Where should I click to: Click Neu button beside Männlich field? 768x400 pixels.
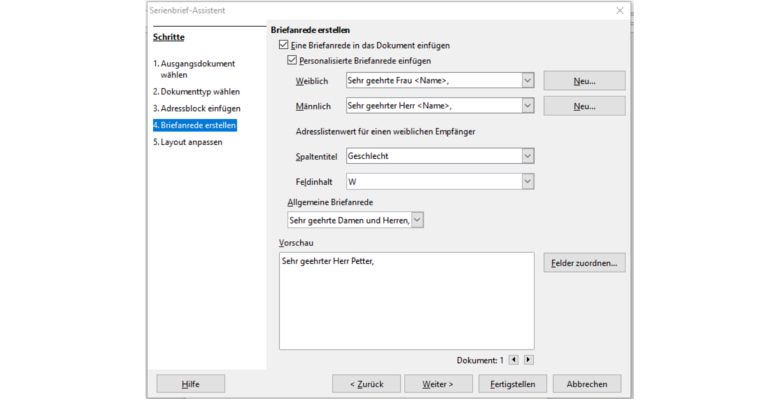click(x=584, y=105)
